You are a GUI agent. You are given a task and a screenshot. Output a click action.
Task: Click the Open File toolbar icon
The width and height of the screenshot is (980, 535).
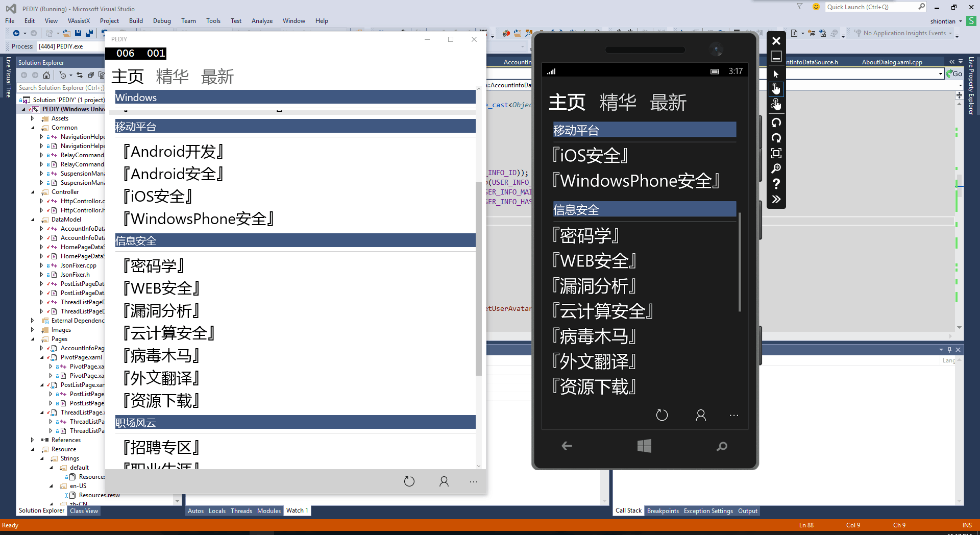coord(66,33)
